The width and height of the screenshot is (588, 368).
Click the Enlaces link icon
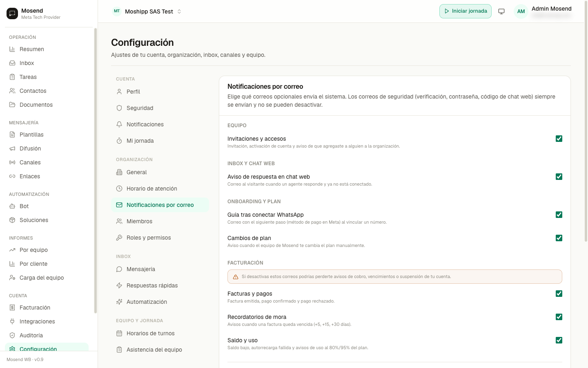(12, 176)
